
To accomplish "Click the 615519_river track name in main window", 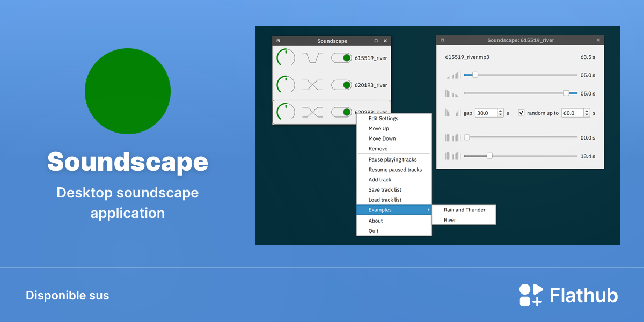I will click(x=371, y=58).
